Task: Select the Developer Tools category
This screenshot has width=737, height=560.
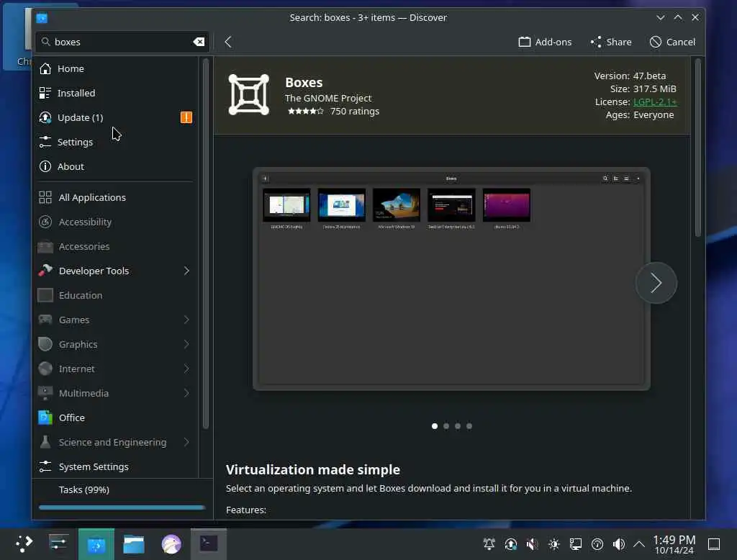Action: 116,271
